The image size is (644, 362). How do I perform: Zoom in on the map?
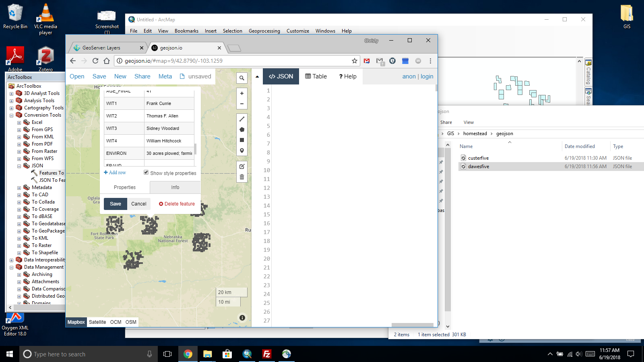pos(242,93)
